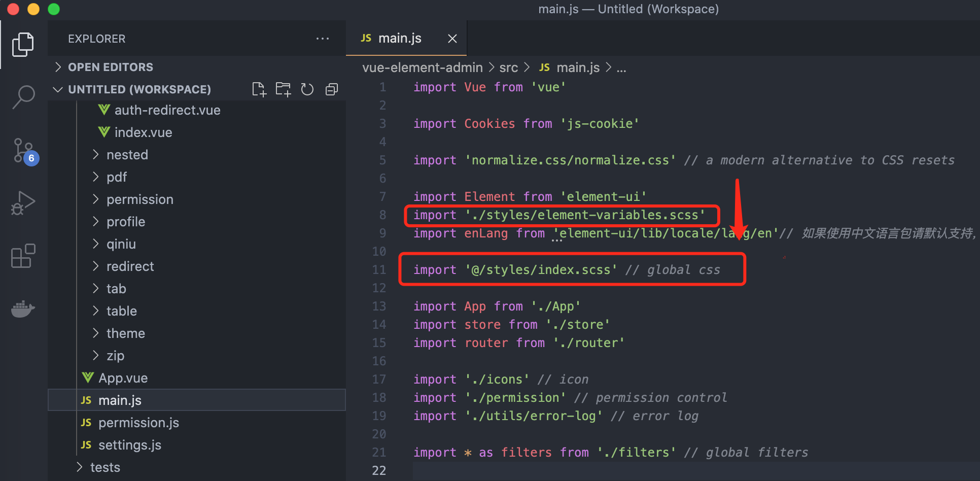Image resolution: width=980 pixels, height=481 pixels.
Task: Click the 'vue' string on line 1
Action: (548, 87)
